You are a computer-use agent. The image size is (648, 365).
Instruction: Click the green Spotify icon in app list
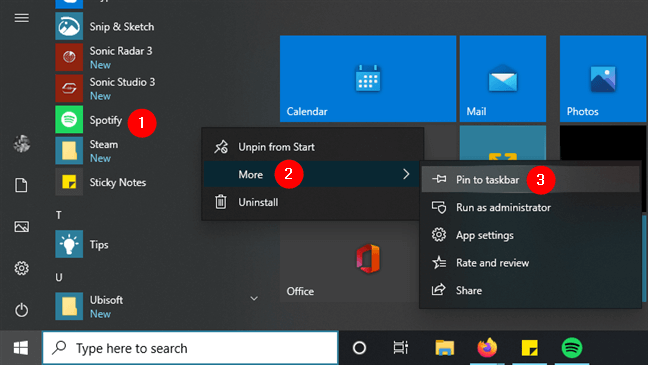tap(69, 119)
